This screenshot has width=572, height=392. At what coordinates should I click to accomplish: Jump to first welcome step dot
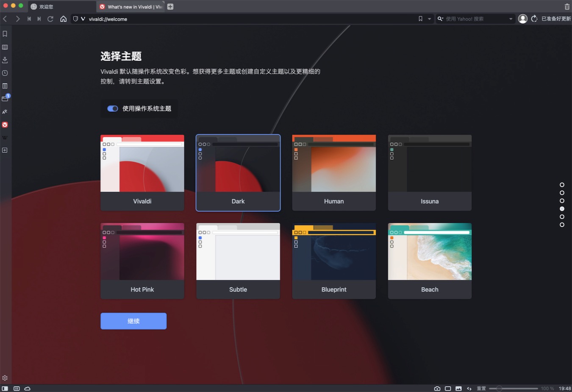point(562,185)
